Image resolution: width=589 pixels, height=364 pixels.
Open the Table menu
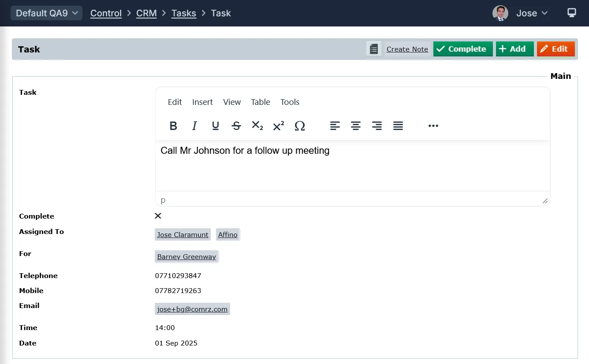pyautogui.click(x=260, y=102)
